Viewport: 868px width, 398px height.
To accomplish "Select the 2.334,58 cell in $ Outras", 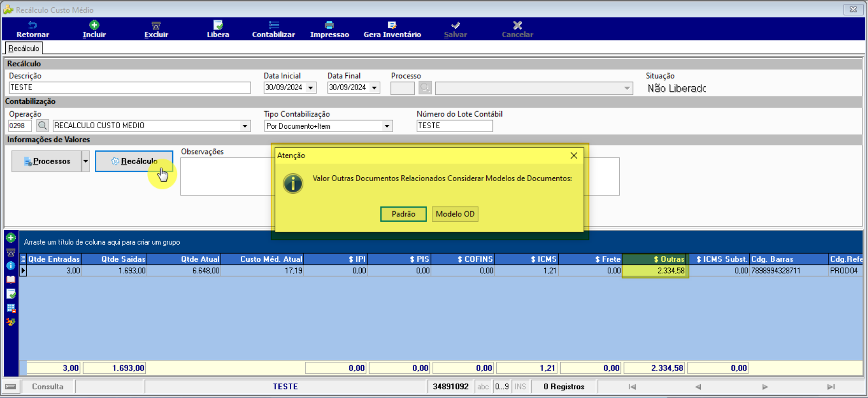I will (x=654, y=271).
